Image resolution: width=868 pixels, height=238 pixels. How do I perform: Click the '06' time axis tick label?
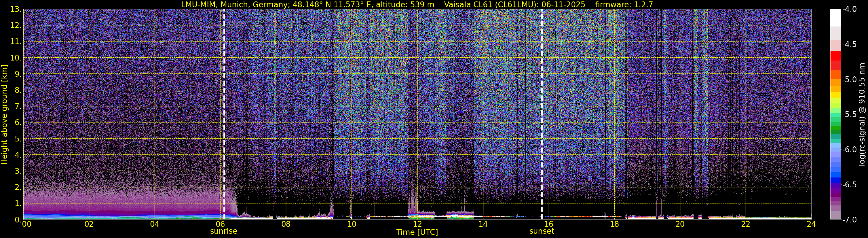[x=220, y=224]
